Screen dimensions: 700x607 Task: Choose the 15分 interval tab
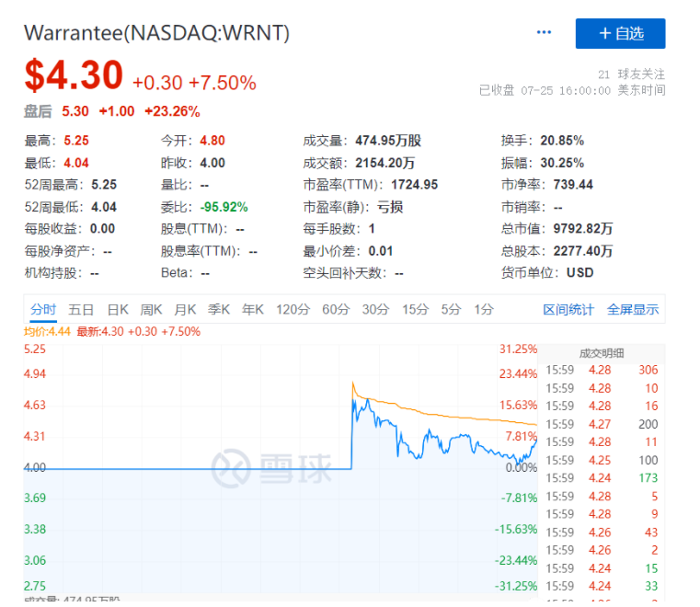click(x=415, y=309)
